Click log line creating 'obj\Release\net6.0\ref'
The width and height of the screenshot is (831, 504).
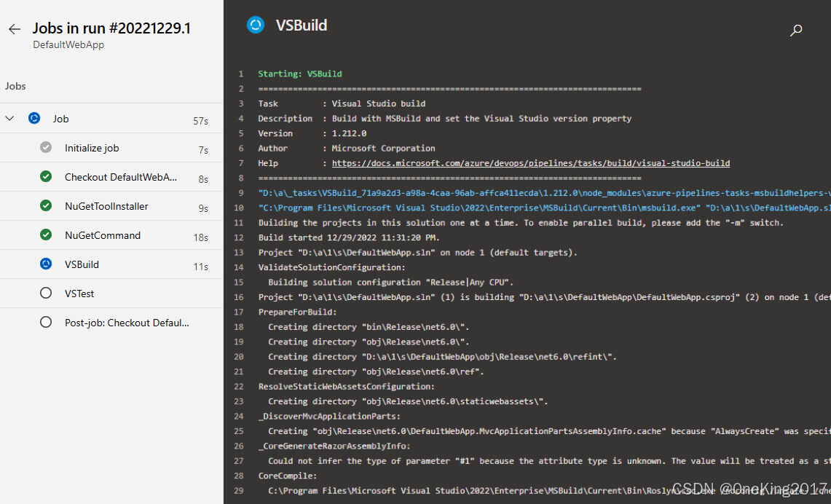(x=376, y=371)
